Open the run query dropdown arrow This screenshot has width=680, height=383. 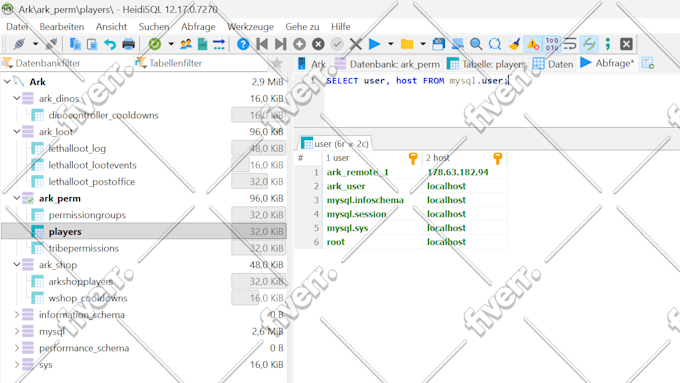pos(390,44)
